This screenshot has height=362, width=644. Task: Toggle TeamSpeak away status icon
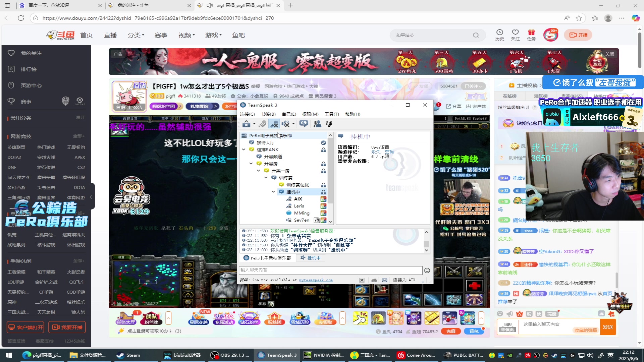point(263,124)
